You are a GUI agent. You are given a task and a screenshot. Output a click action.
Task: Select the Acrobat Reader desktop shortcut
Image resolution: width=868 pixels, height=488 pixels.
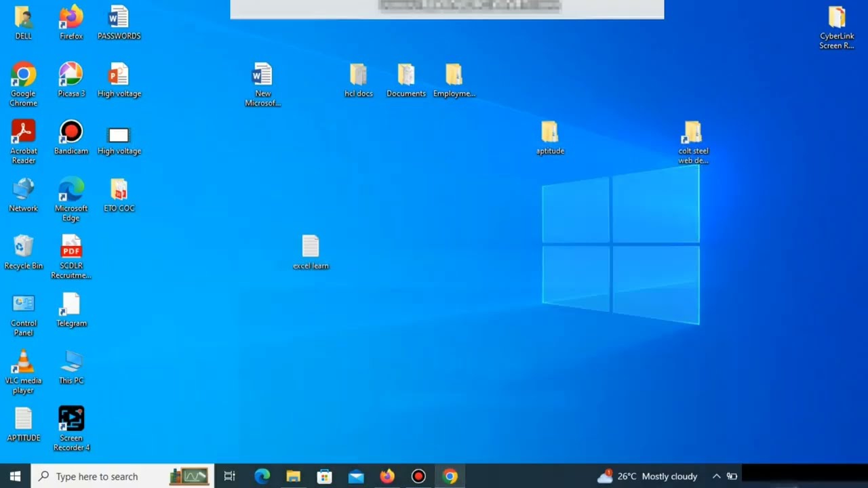point(23,142)
